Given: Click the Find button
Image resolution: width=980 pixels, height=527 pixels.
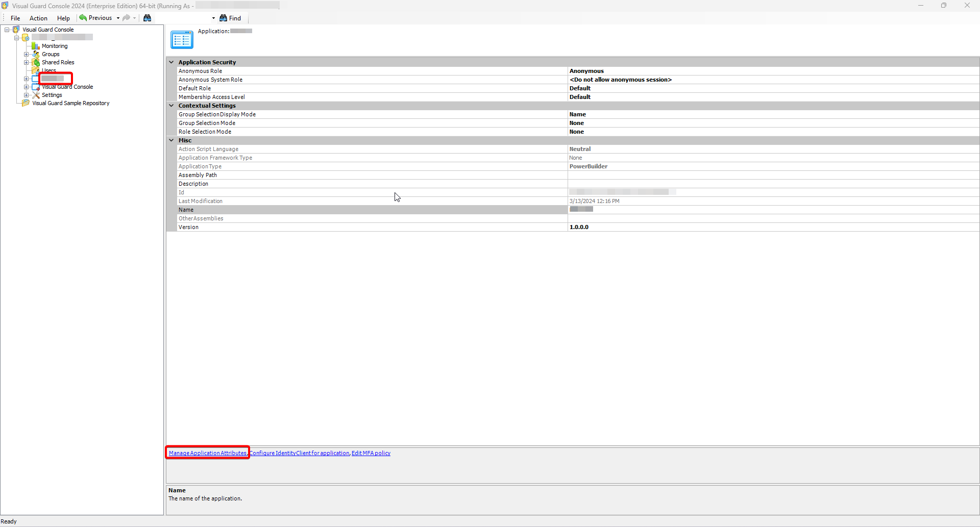Looking at the screenshot, I should [231, 18].
